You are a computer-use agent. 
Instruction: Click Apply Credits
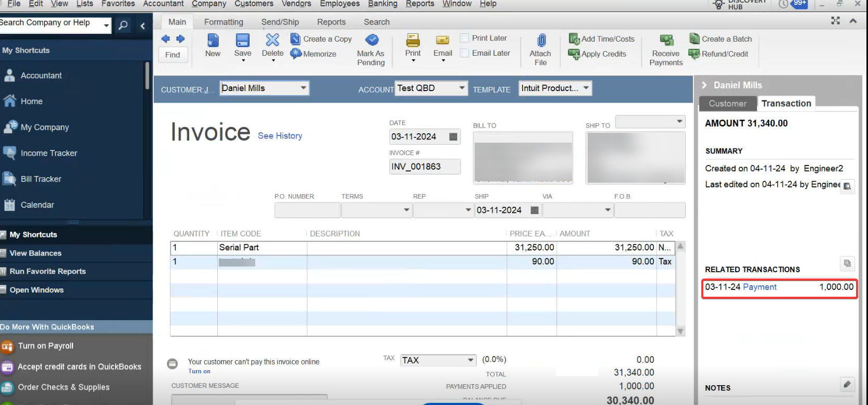click(x=597, y=54)
